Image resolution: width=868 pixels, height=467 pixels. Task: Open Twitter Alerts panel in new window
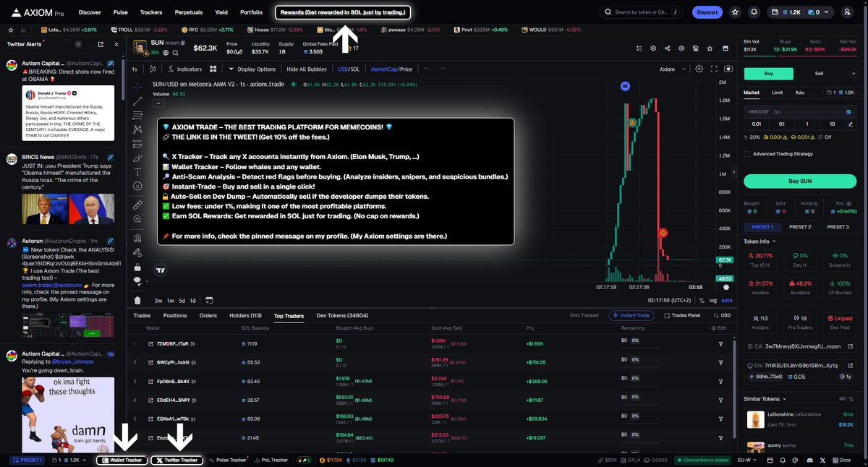click(100, 44)
